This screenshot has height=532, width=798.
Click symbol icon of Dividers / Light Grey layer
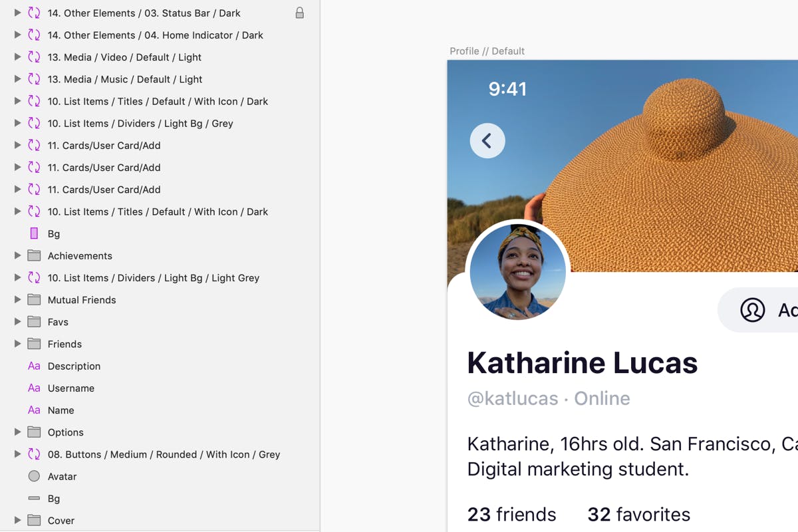pos(34,277)
